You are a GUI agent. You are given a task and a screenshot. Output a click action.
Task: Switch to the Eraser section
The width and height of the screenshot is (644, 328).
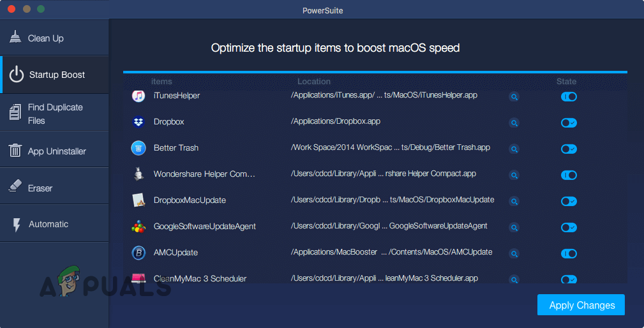54,186
